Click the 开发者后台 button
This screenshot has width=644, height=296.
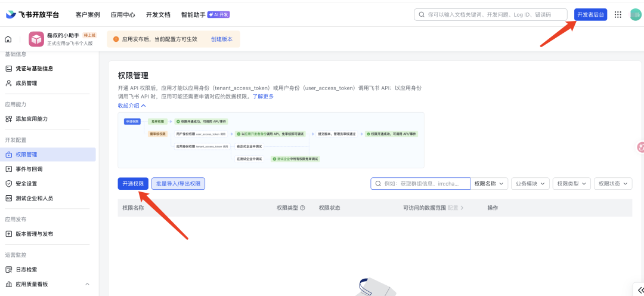[590, 14]
